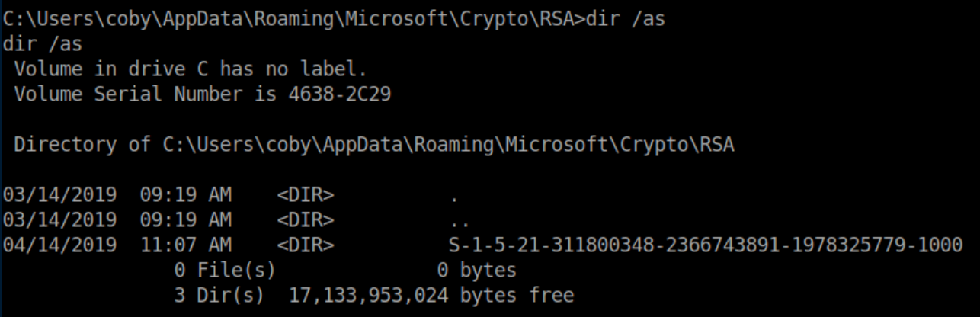980x317 pixels.
Task: Click the 09:19 AM time in first row
Action: (185, 195)
